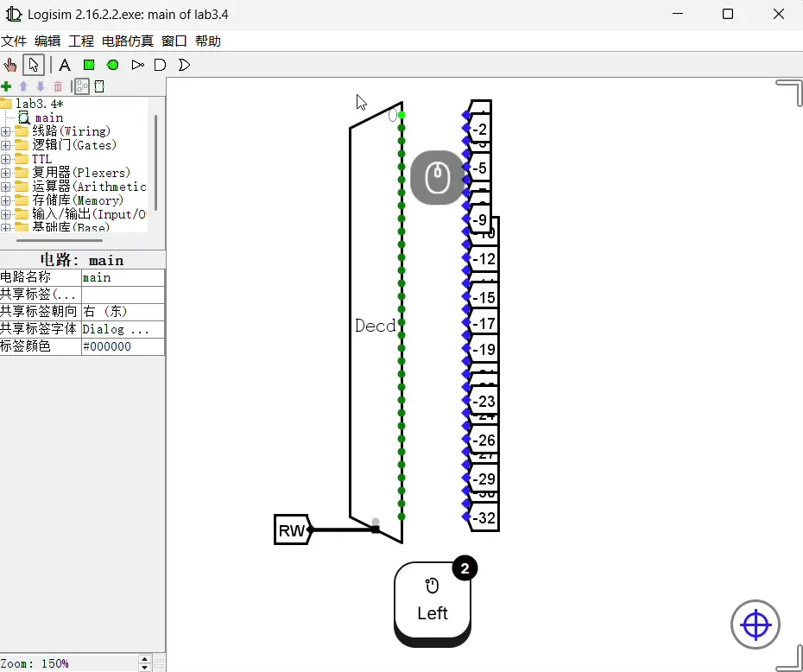Expand the 存储库(Memory) library folder

(6, 200)
